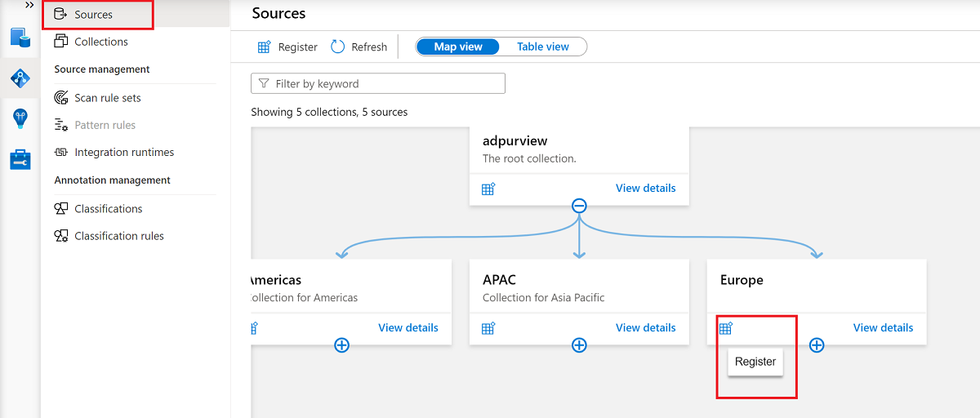Viewport: 980px width, 418px height.
Task: Click the Data catalog icon in left rail
Action: (x=20, y=38)
